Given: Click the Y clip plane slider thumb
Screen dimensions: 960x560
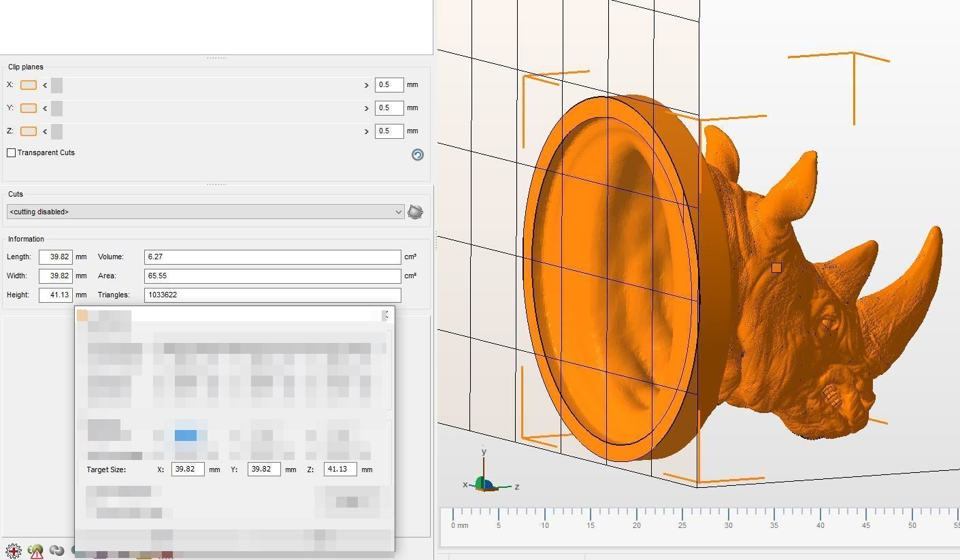Looking at the screenshot, I should pyautogui.click(x=56, y=108).
